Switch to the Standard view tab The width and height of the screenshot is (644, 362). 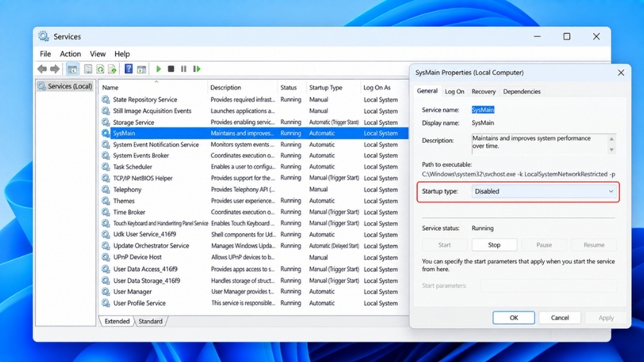(150, 321)
